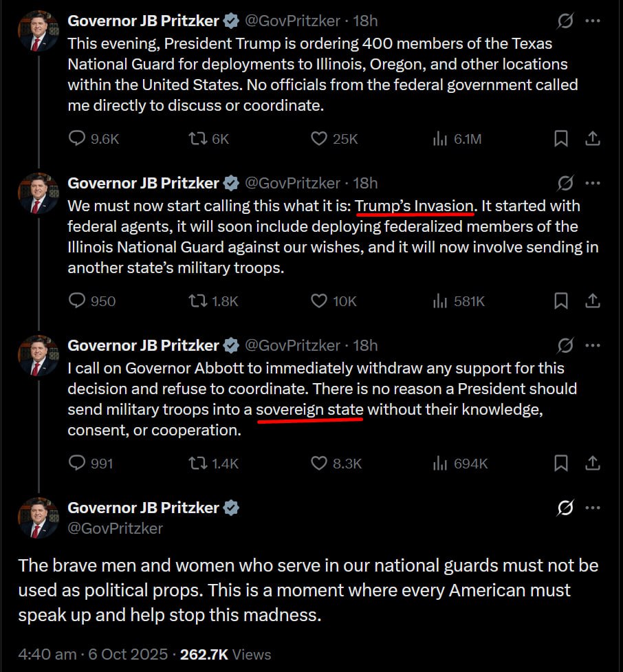This screenshot has height=672, width=623.
Task: Click the Grok icon on the first tweet
Action: coord(565,21)
